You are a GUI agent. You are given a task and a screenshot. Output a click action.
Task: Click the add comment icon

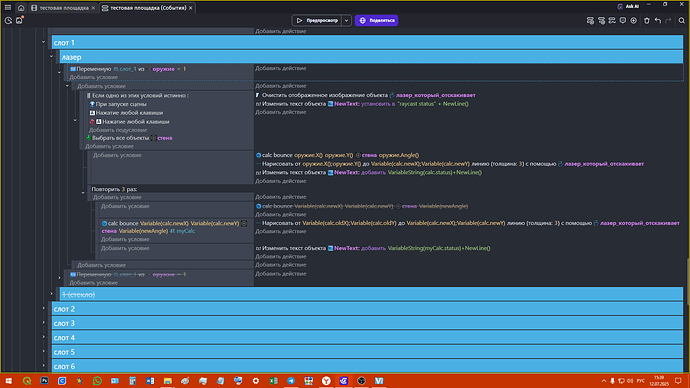tap(623, 20)
